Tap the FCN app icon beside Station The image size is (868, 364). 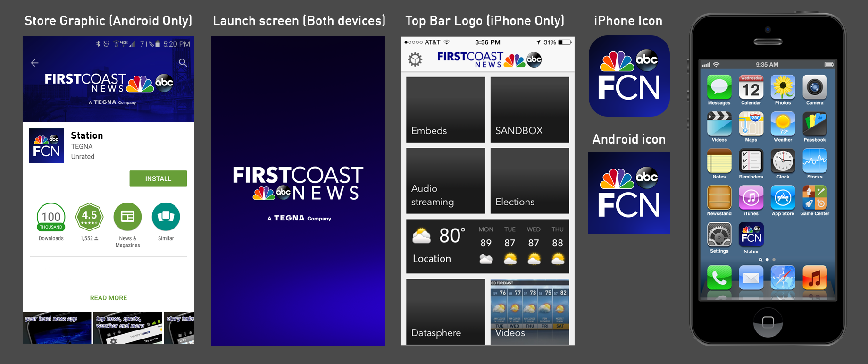pyautogui.click(x=46, y=145)
